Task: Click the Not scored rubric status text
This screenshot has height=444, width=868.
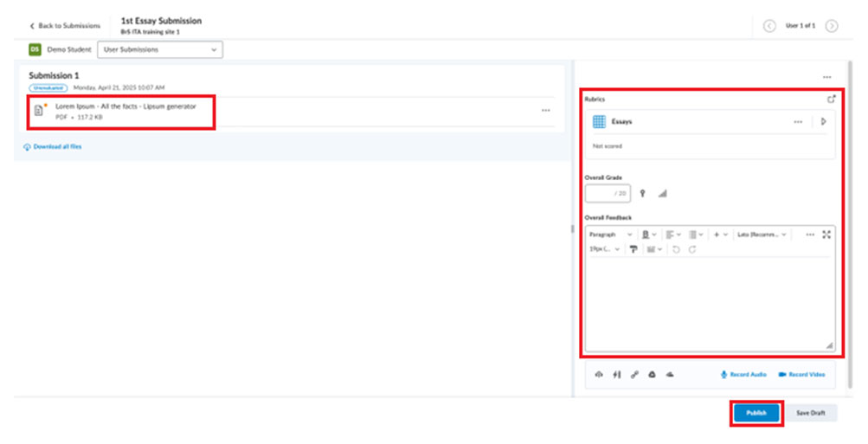Action: tap(608, 146)
